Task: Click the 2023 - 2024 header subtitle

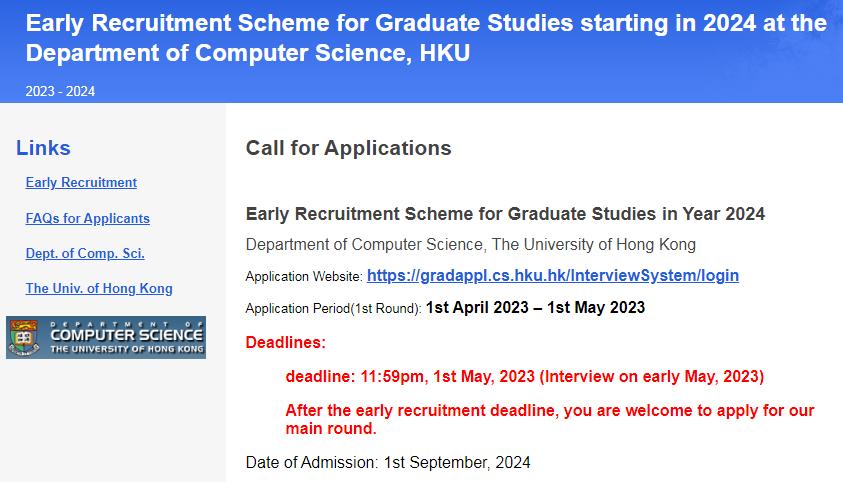Action: (60, 91)
